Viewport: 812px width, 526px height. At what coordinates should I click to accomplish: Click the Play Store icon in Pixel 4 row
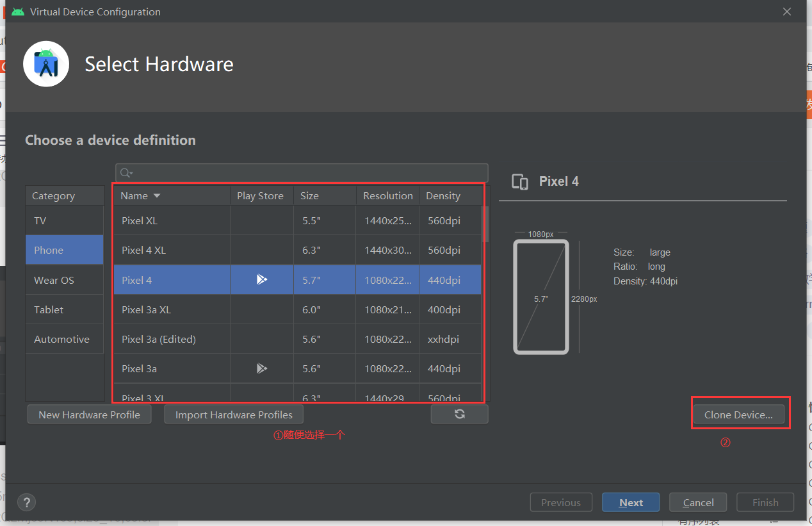coord(261,279)
